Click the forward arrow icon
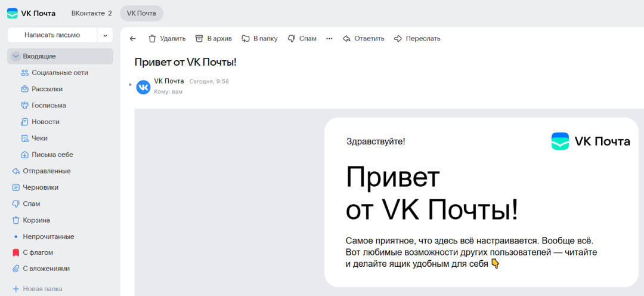 [398, 39]
